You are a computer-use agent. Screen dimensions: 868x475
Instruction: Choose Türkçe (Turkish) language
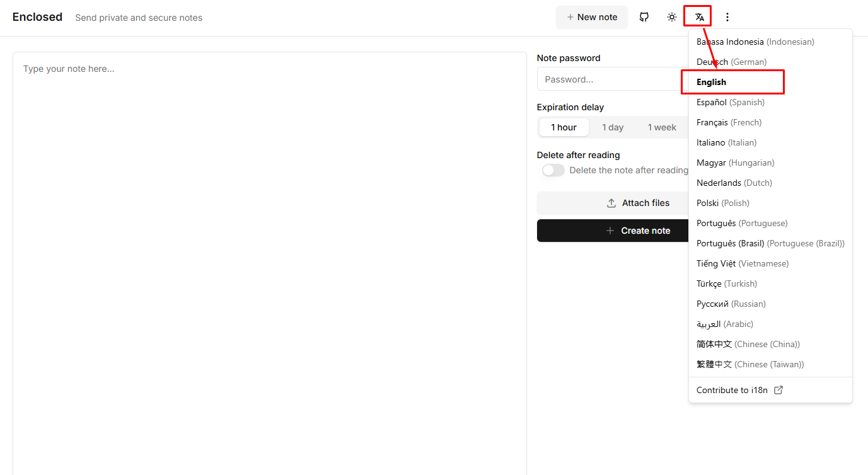click(x=770, y=283)
